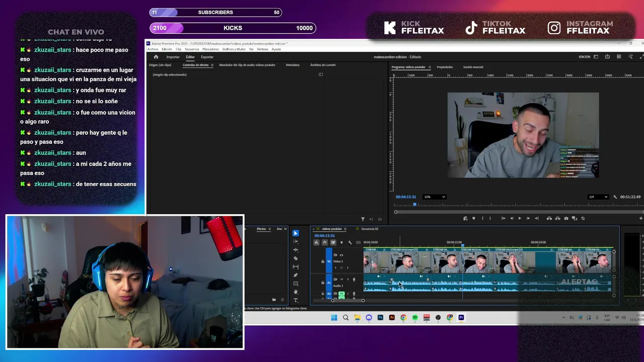Click Export Frame camera icon
Image resolution: width=644 pixels, height=362 pixels.
(x=566, y=218)
